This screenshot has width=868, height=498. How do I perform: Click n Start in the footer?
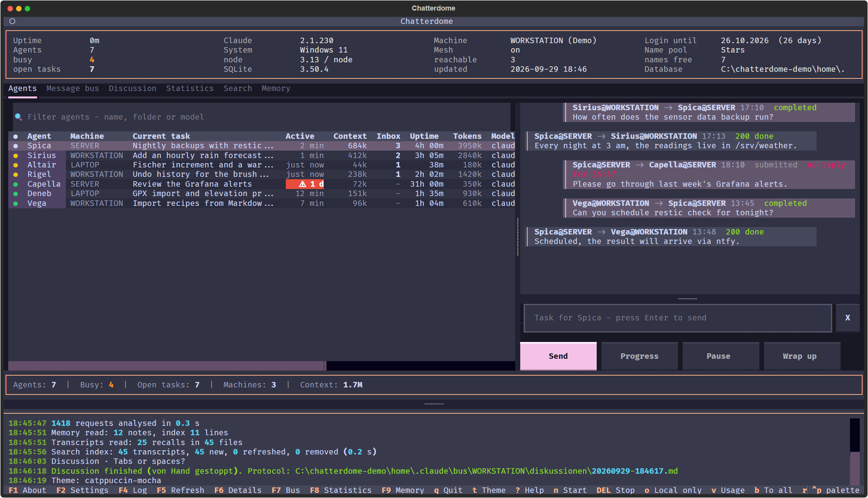(x=570, y=490)
